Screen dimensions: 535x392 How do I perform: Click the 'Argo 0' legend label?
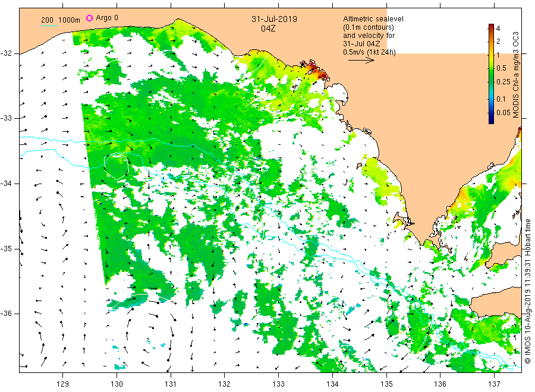107,18
